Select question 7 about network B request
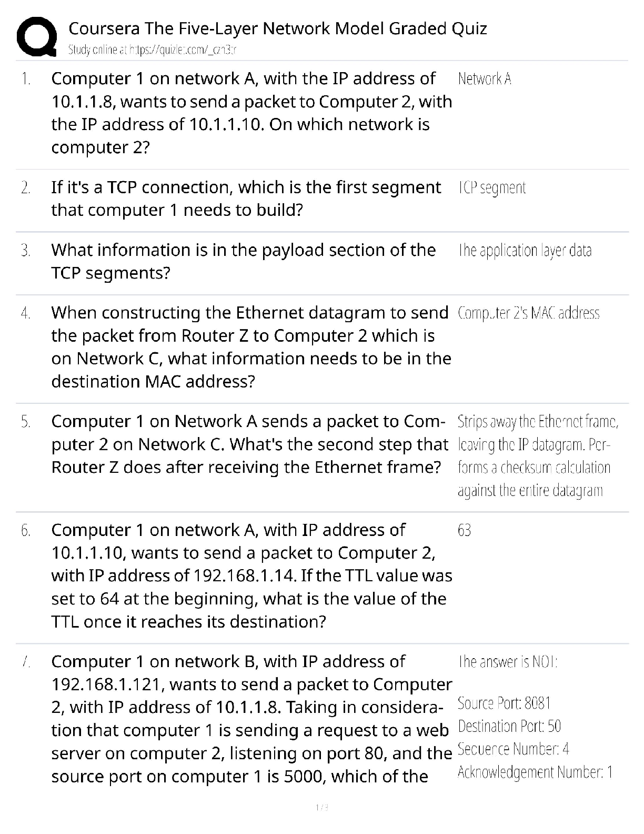 tap(251, 719)
